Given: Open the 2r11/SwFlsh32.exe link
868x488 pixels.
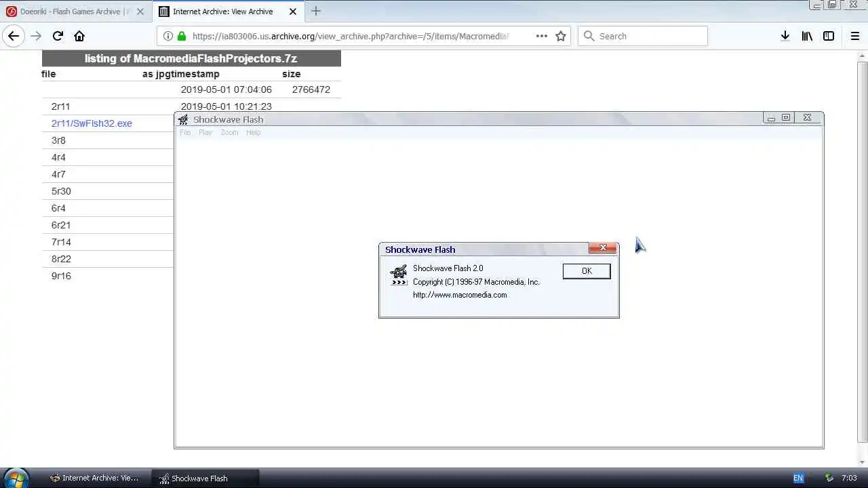Looking at the screenshot, I should pos(92,123).
